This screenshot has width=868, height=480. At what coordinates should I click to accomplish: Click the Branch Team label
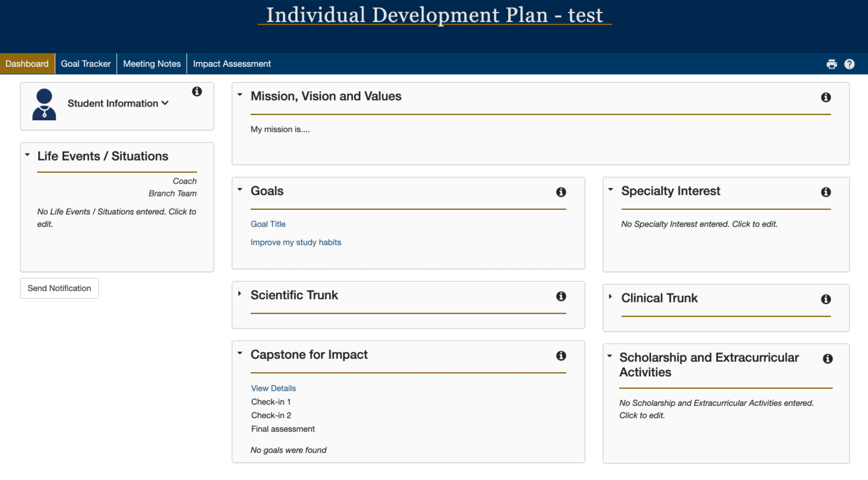(173, 193)
